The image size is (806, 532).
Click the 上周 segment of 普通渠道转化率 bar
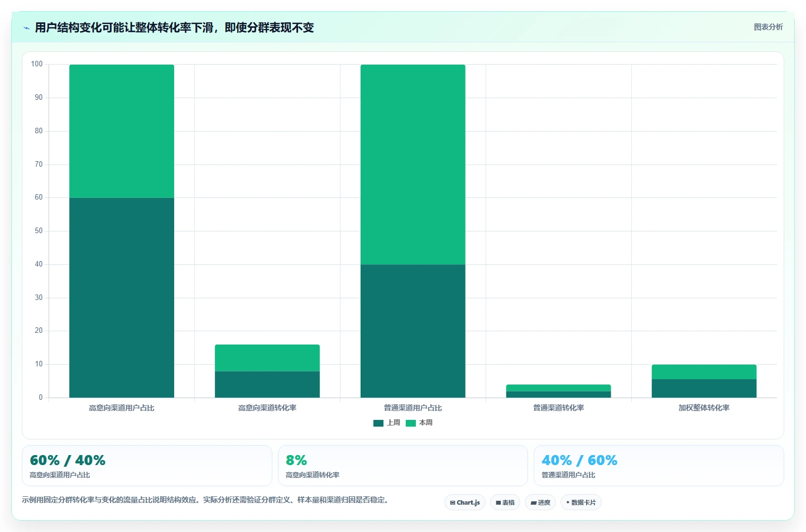click(x=559, y=394)
